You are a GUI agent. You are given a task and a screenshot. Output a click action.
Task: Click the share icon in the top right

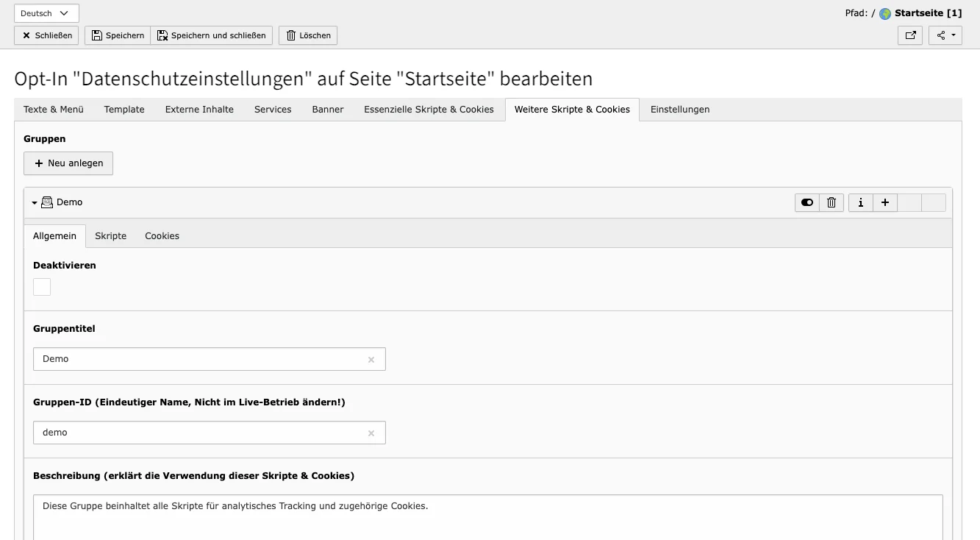(x=942, y=35)
